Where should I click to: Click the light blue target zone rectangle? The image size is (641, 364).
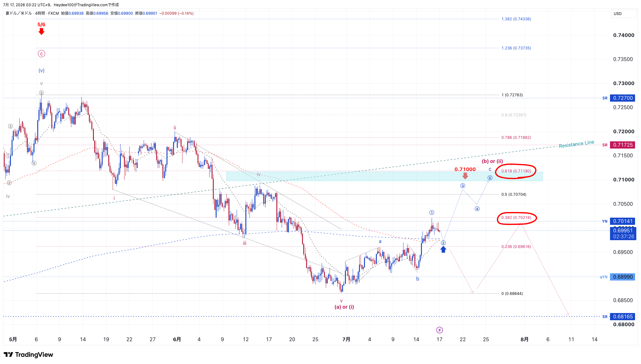pyautogui.click(x=384, y=176)
